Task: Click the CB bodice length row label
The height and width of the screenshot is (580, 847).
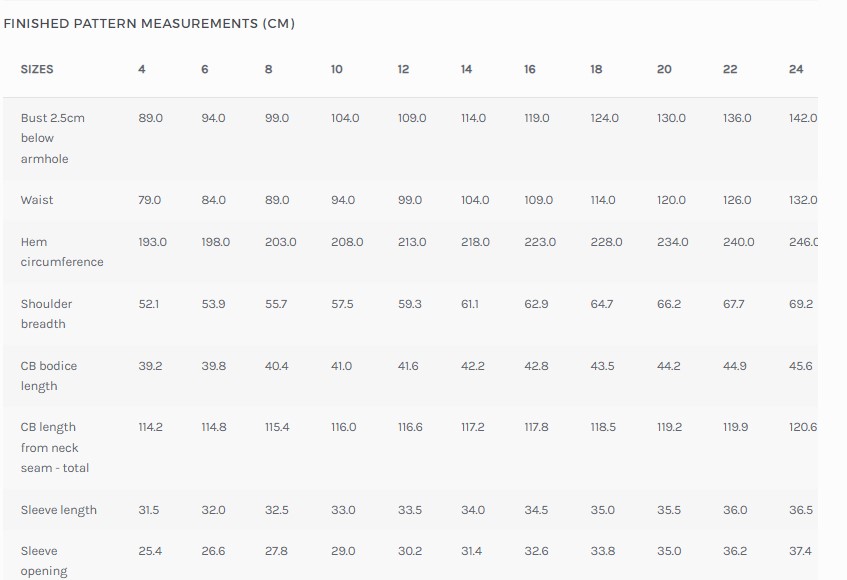Action: pos(49,376)
